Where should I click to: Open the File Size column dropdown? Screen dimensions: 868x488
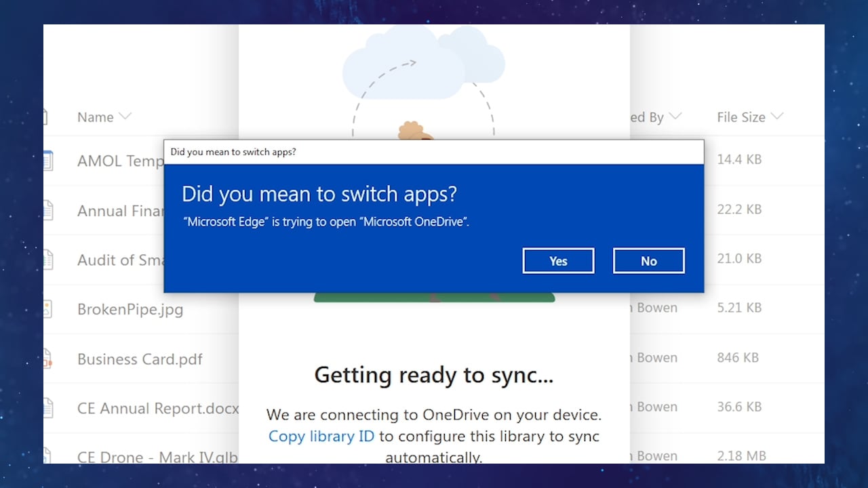tap(777, 117)
